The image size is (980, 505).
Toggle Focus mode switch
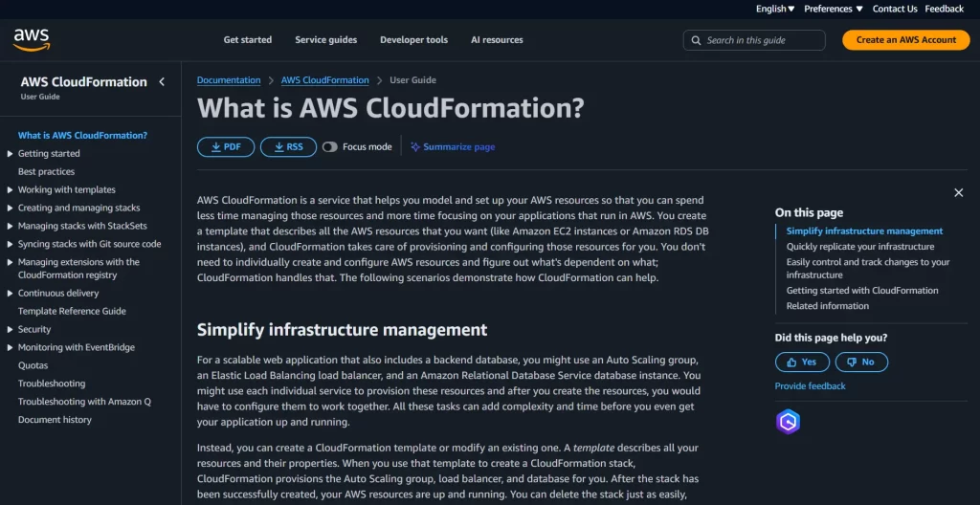(x=330, y=147)
